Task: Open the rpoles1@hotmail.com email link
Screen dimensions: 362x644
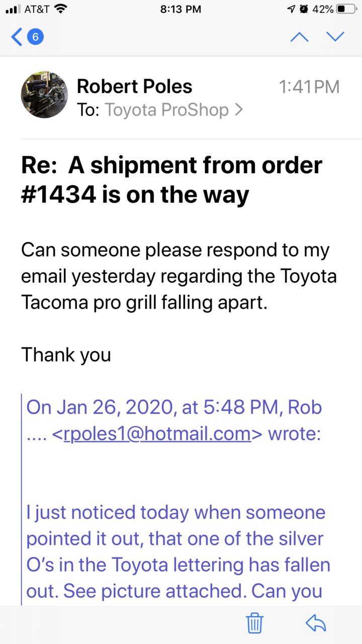Action: coord(157,434)
